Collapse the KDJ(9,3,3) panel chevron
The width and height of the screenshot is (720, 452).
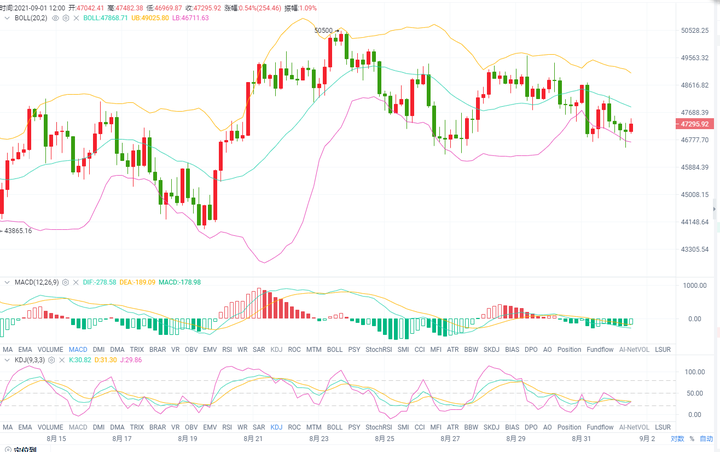click(7, 360)
